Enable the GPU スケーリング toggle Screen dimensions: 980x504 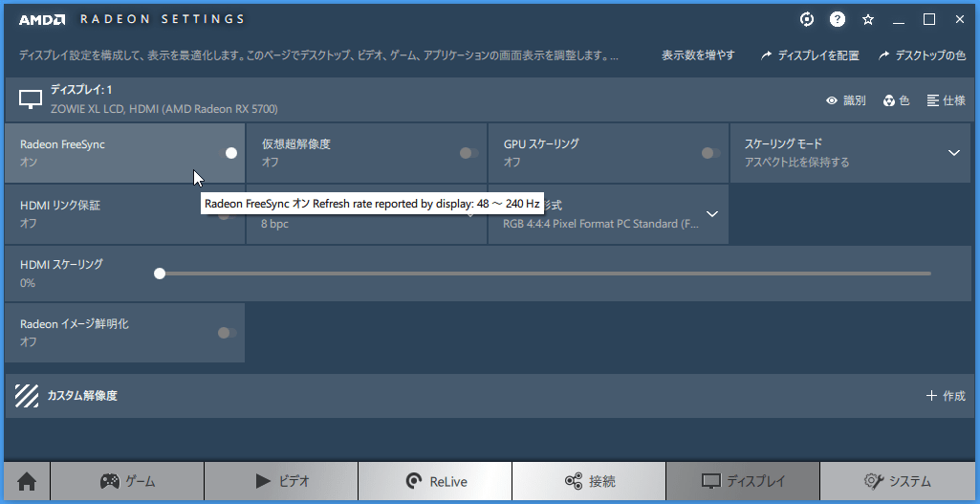point(711,153)
